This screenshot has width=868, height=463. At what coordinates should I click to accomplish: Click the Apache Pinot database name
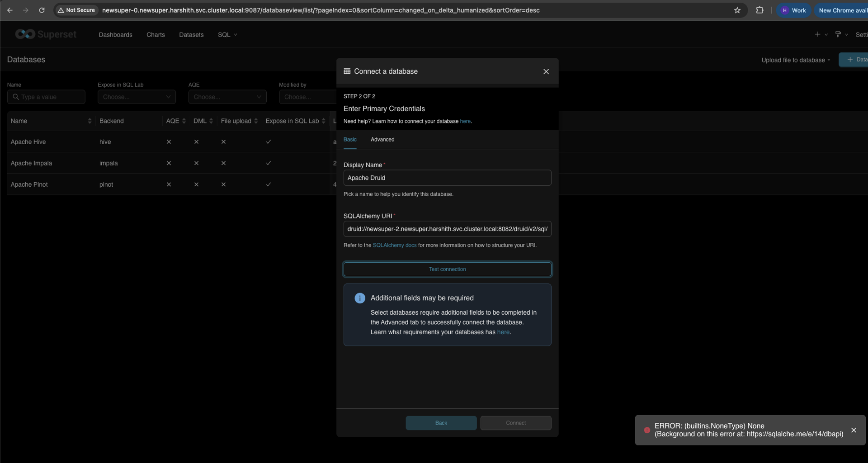tap(29, 184)
